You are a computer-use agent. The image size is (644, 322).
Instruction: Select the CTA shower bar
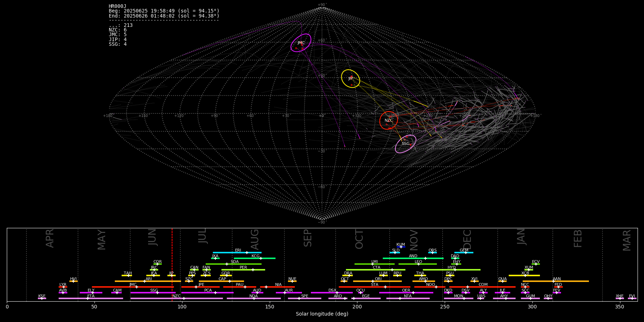[376, 270]
